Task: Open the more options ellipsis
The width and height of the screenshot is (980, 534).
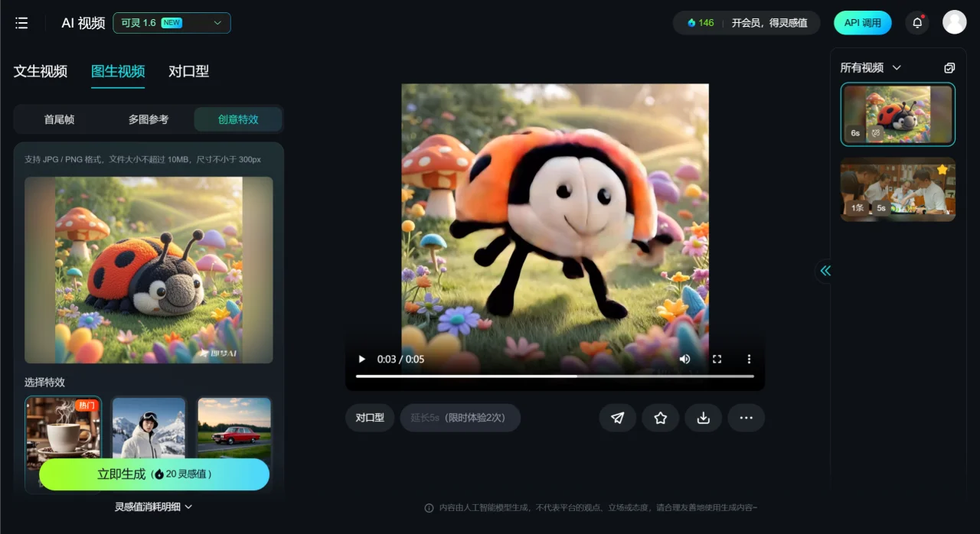Action: 746,418
